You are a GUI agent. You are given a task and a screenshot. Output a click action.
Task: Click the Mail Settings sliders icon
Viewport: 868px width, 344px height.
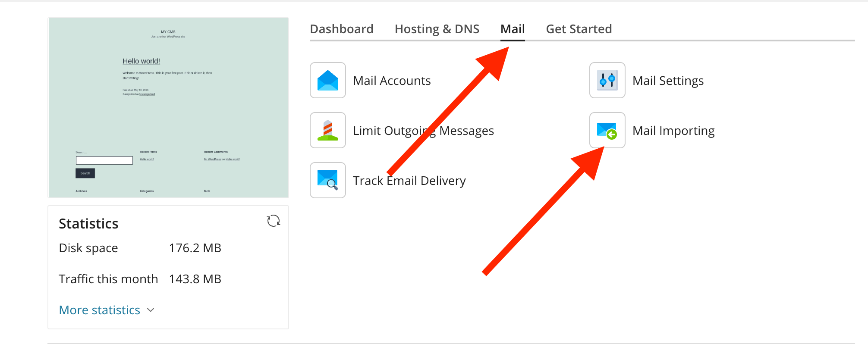click(607, 80)
